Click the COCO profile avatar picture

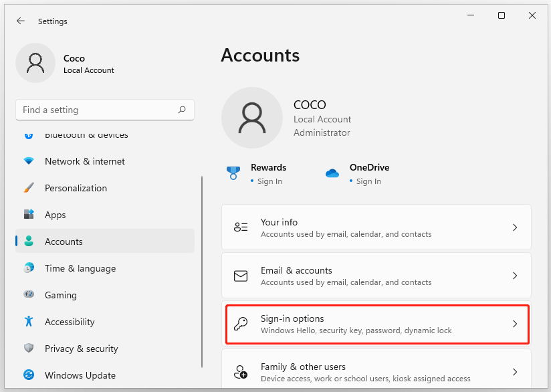[251, 118]
